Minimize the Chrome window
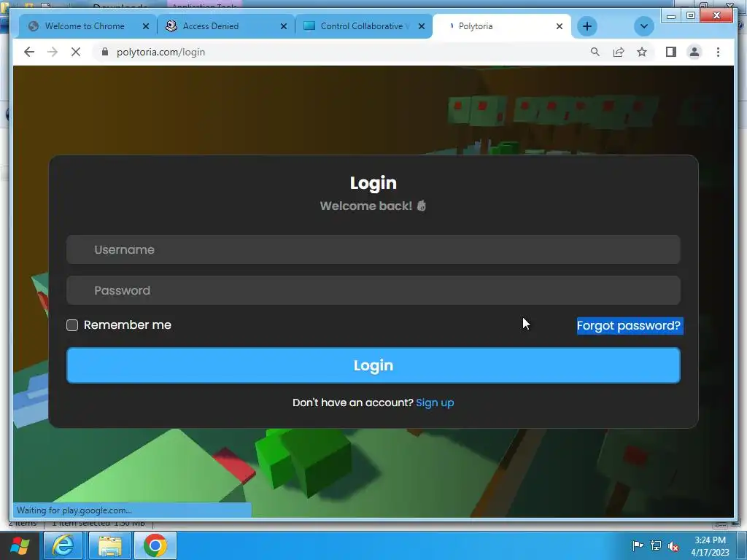 coord(671,16)
